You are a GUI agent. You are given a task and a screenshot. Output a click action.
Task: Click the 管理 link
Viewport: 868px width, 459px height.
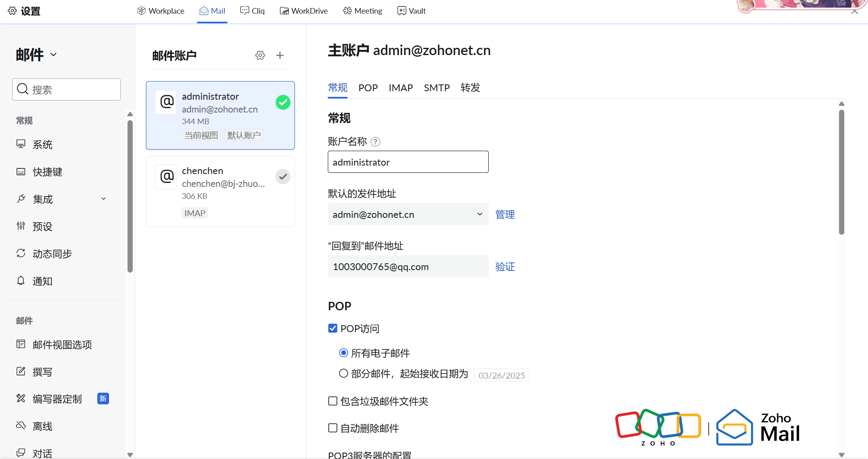(505, 214)
